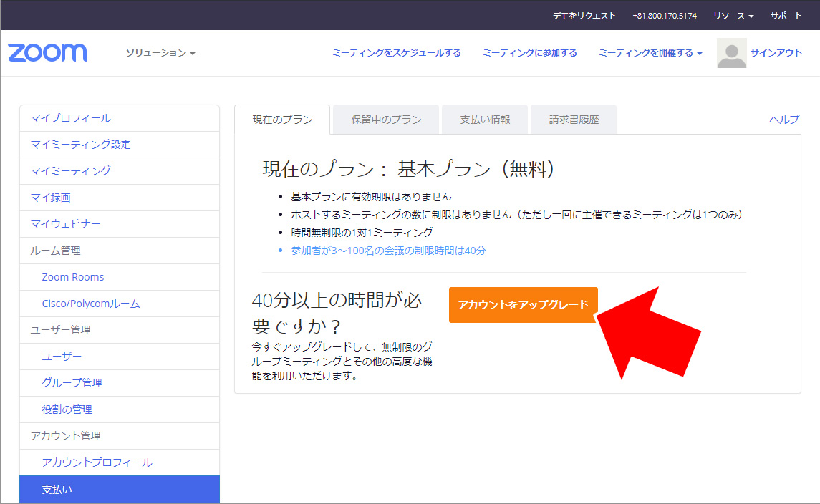
Task: Switch to the 保留中のプラン tab
Action: click(x=386, y=120)
